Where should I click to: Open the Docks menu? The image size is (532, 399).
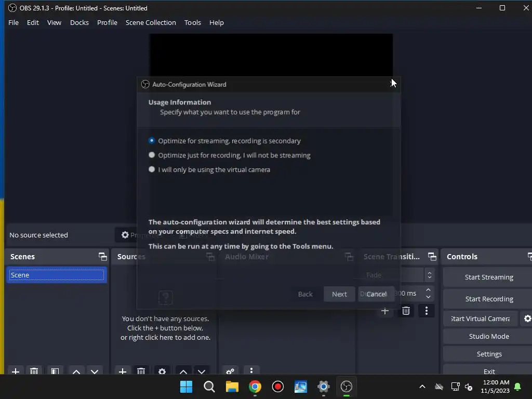(x=79, y=22)
